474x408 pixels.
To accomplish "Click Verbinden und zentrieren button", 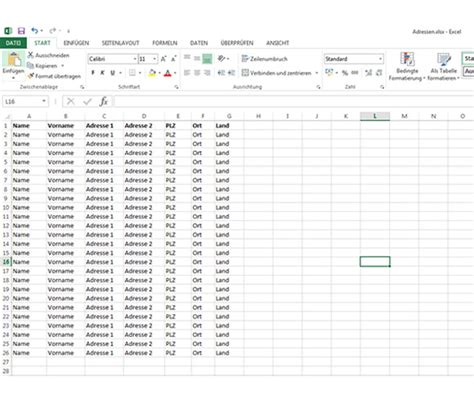I will (277, 73).
